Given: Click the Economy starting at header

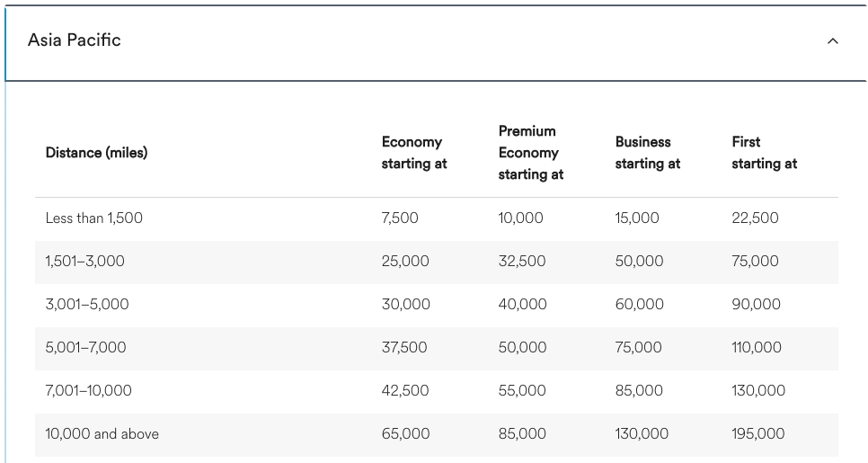Looking at the screenshot, I should point(414,153).
